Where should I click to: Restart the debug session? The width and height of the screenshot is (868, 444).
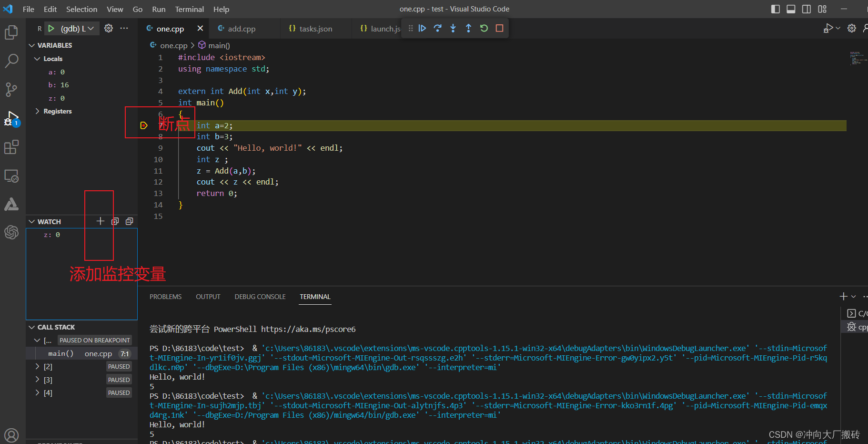coord(484,28)
